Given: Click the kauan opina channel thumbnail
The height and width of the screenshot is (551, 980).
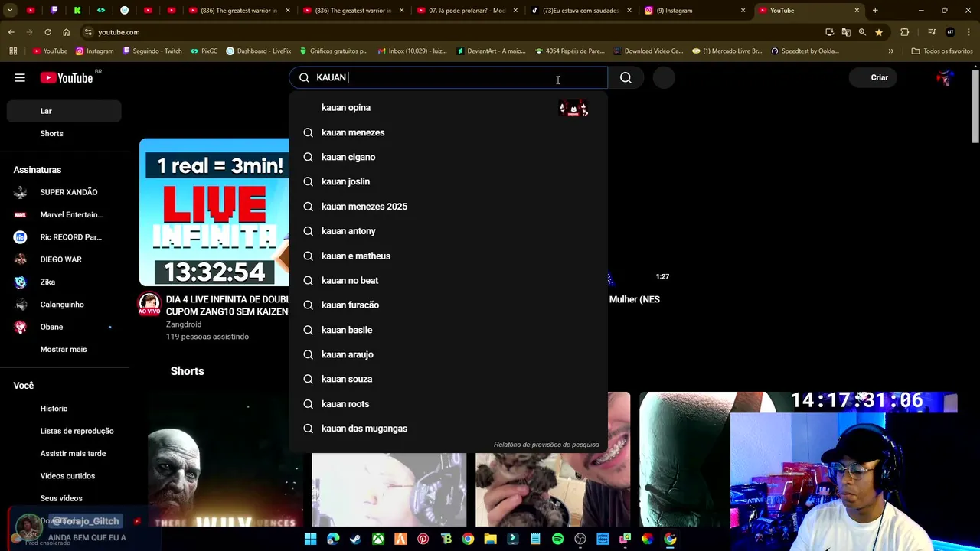Looking at the screenshot, I should click(573, 108).
